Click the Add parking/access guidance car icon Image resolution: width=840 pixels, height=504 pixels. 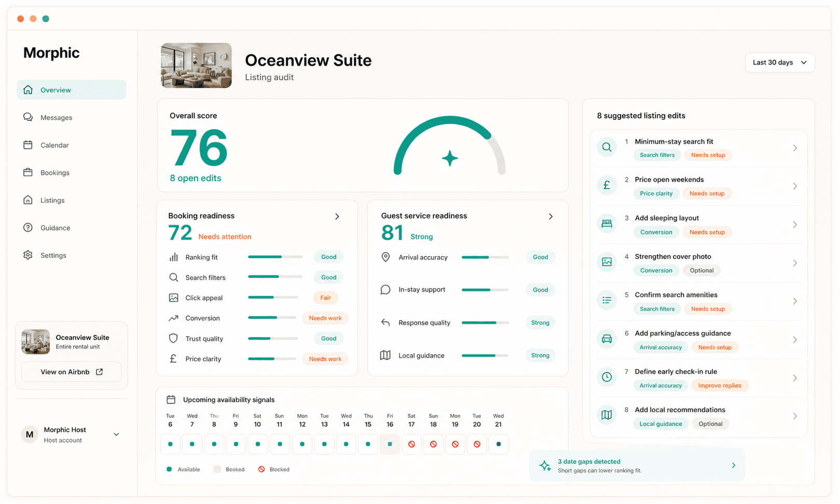607,339
